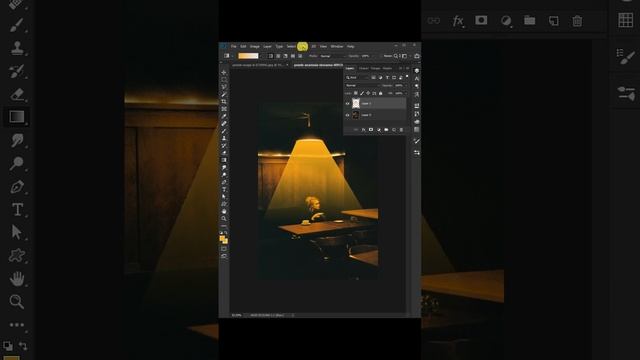Open the Opacity dropdown in options bar
The image size is (640, 360).
[366, 56]
